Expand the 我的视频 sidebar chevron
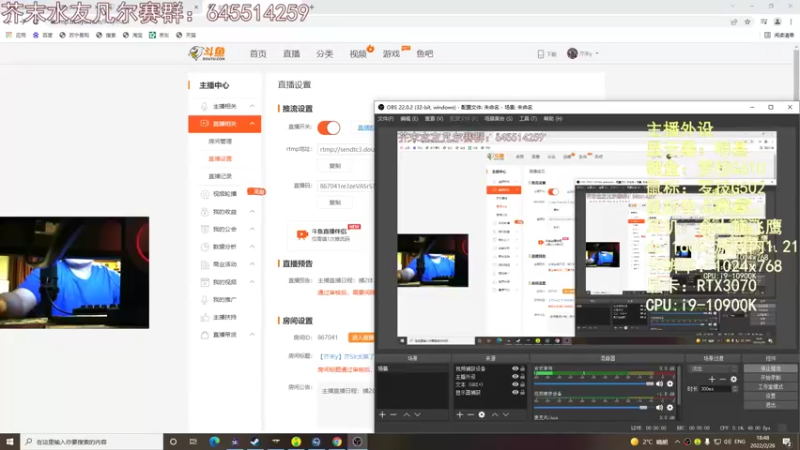 (252, 282)
